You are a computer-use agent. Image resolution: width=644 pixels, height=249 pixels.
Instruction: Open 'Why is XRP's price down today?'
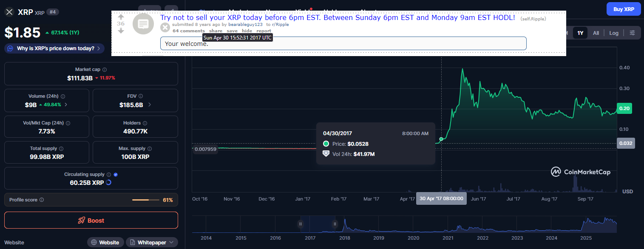(54, 48)
